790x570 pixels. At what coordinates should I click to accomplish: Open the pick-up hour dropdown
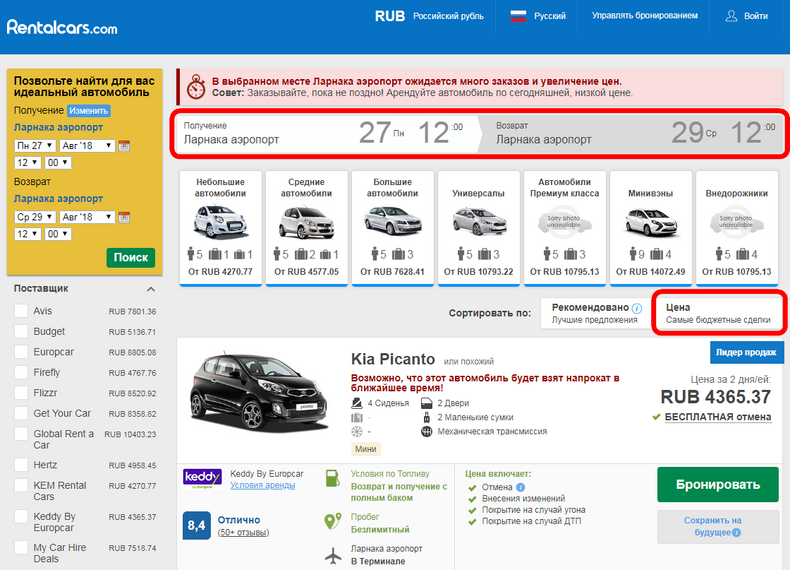[x=28, y=163]
